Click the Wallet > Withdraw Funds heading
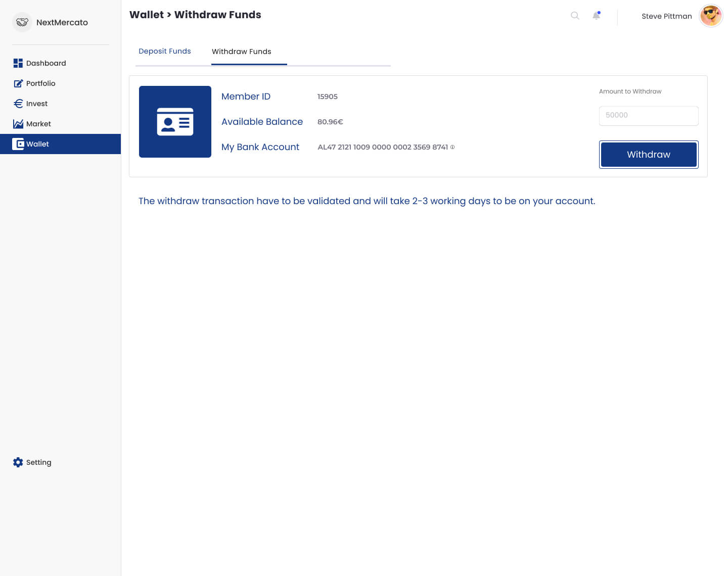This screenshot has height=576, width=728. point(195,15)
